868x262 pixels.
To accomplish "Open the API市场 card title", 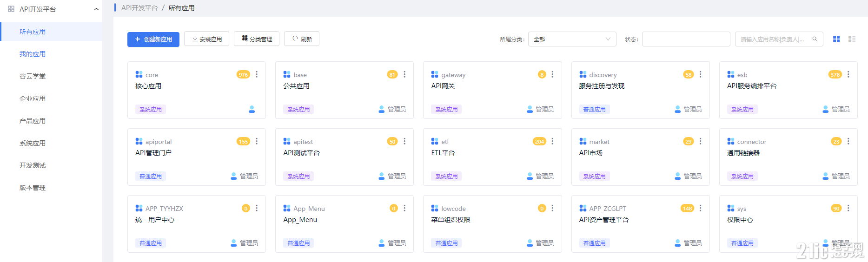I will point(590,153).
